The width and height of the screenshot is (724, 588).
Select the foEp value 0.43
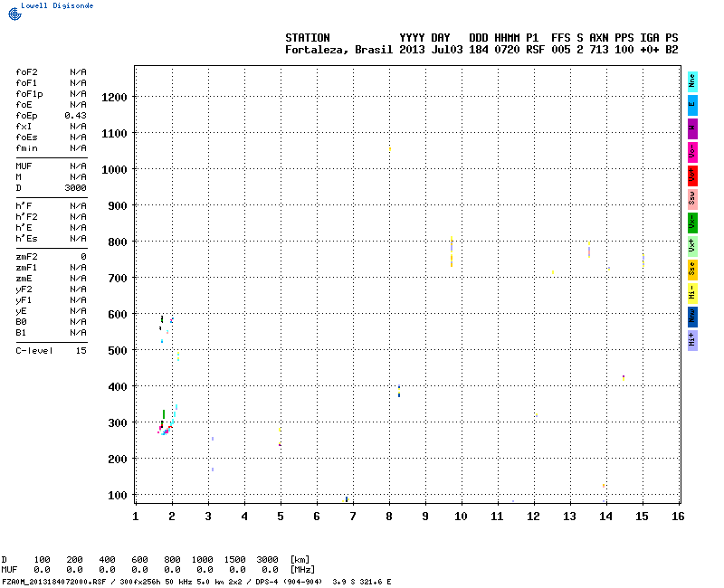[x=76, y=116]
